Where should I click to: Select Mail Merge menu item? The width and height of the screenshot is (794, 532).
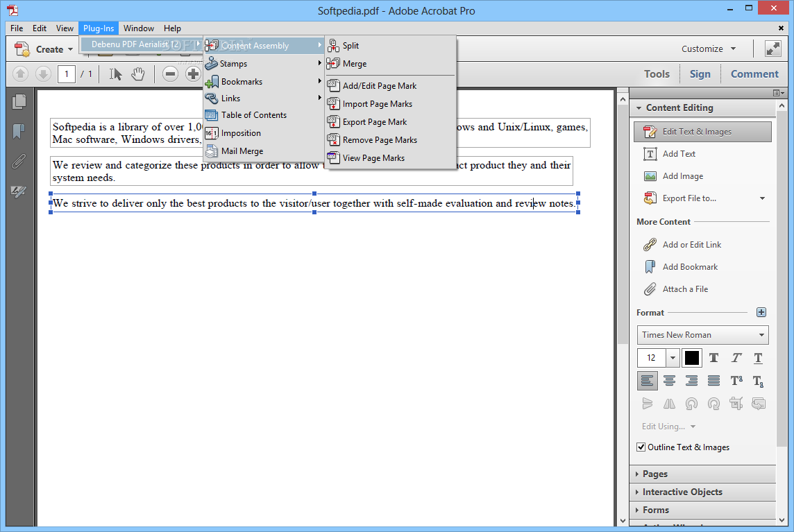click(263, 151)
